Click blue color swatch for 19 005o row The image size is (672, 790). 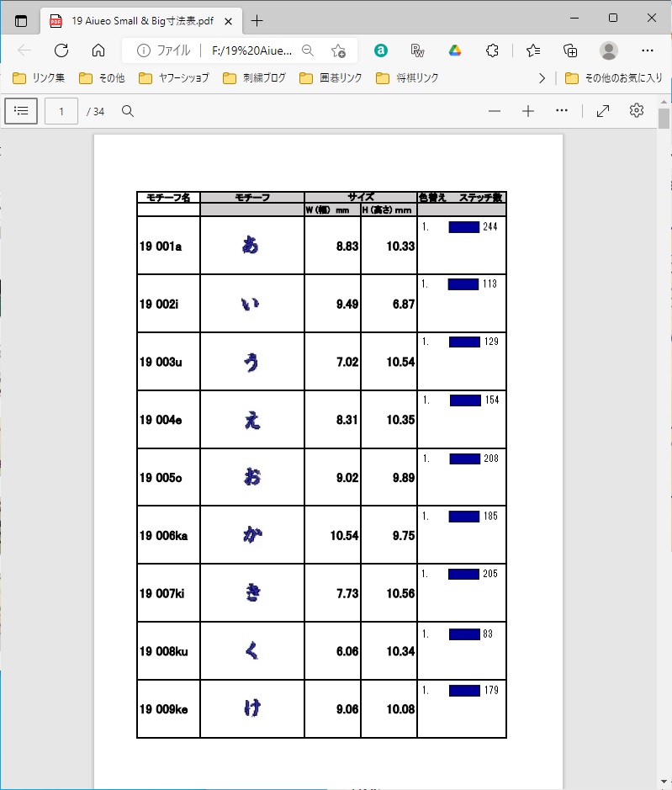click(x=465, y=459)
